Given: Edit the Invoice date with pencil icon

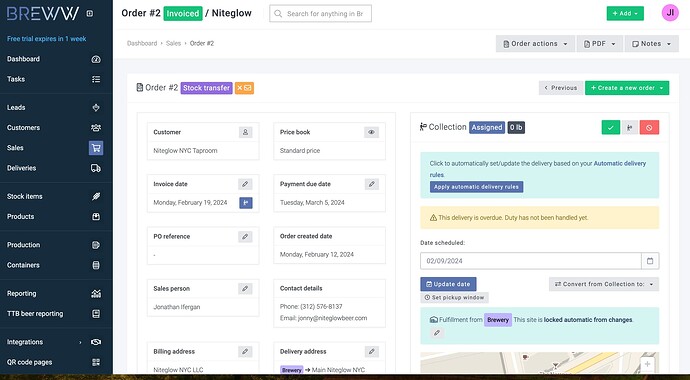Looking at the screenshot, I should [x=245, y=184].
